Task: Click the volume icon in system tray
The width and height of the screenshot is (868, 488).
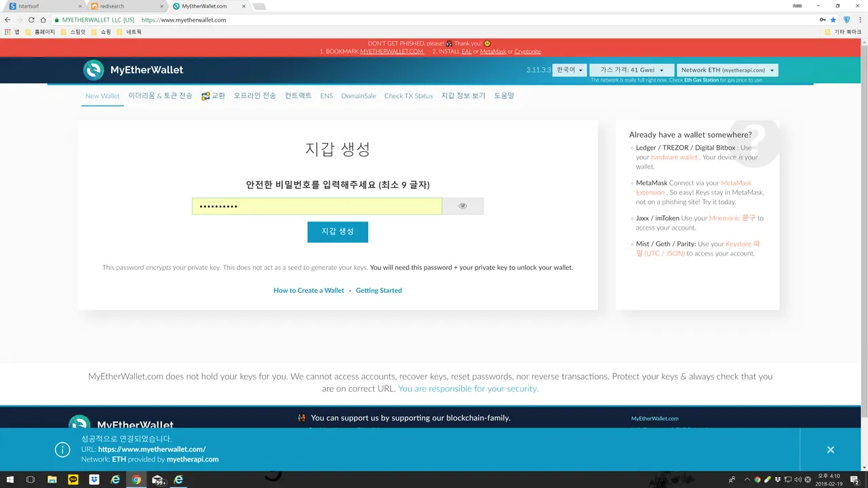Action: pos(797,479)
